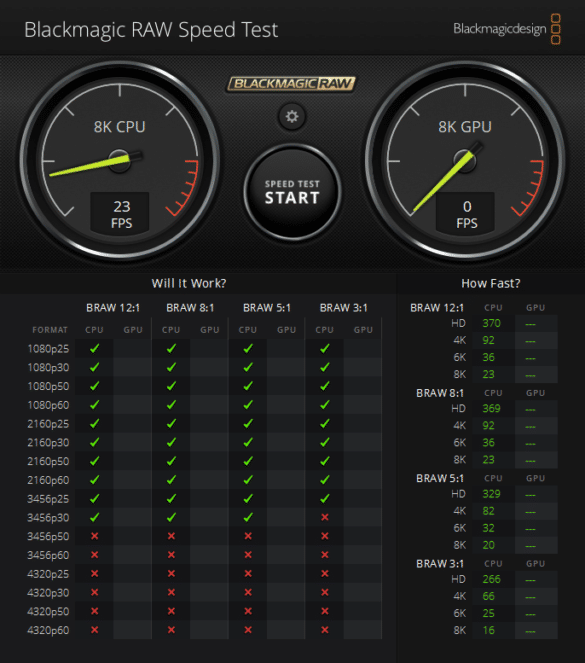Image resolution: width=585 pixels, height=663 pixels.
Task: Click the 8K CPU gauge dial
Action: pyautogui.click(x=120, y=161)
